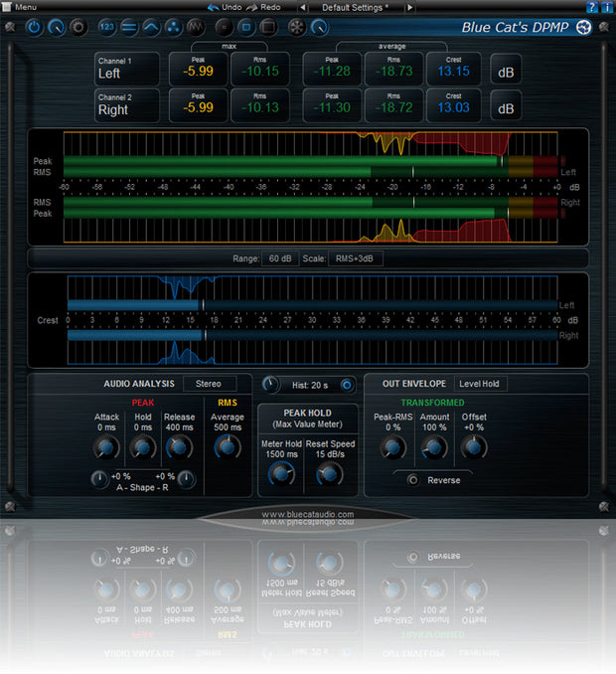
Task: Undo the last change
Action: [225, 7]
